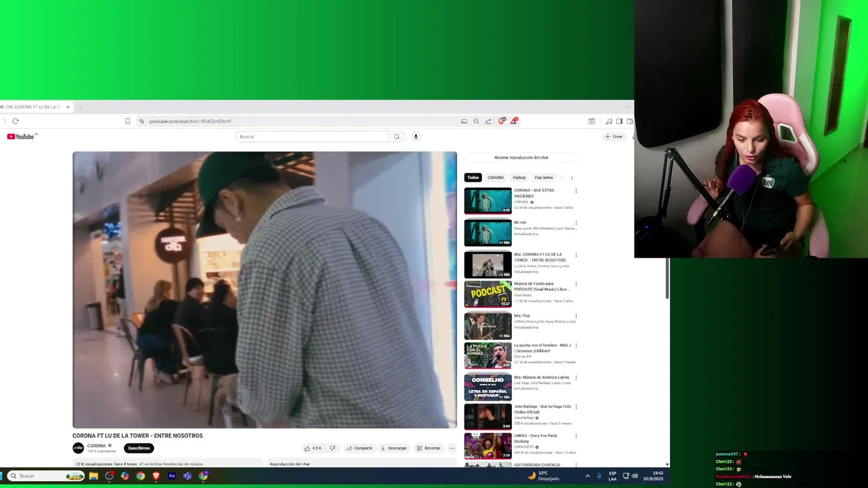Viewport: 868px width, 488px height.
Task: Open options menu for Mi mix video
Action: coord(576,222)
